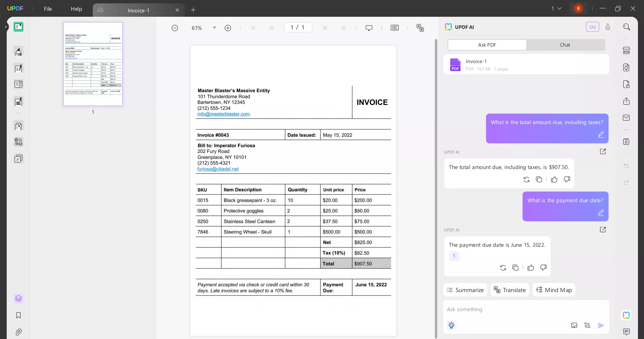Click the Summarize button
Image resolution: width=644 pixels, height=339 pixels.
465,290
